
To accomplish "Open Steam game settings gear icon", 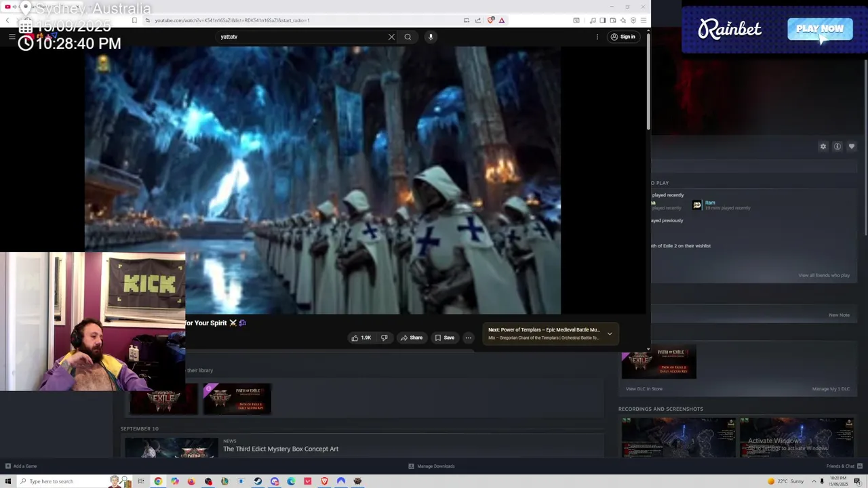I will [x=823, y=146].
